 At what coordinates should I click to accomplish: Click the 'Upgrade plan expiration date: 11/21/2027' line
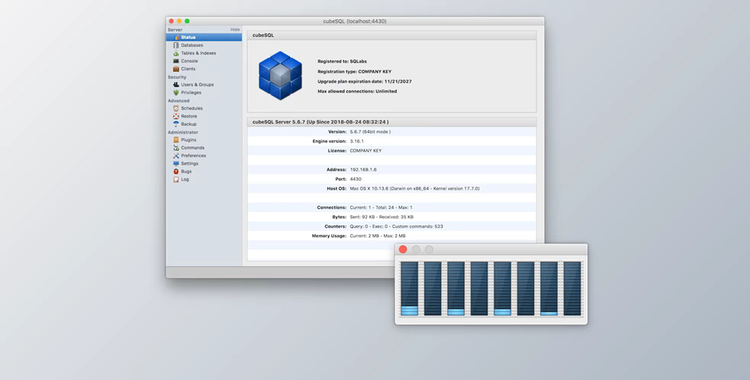364,81
